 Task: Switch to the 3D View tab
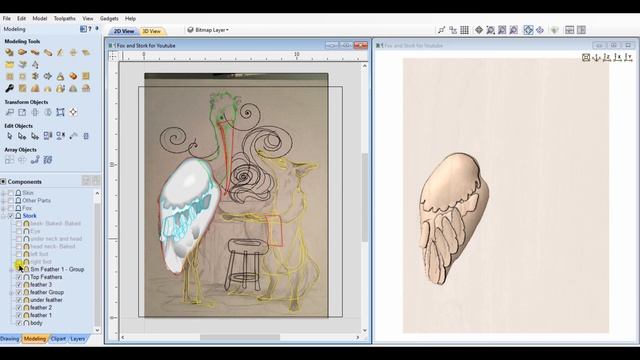[151, 31]
